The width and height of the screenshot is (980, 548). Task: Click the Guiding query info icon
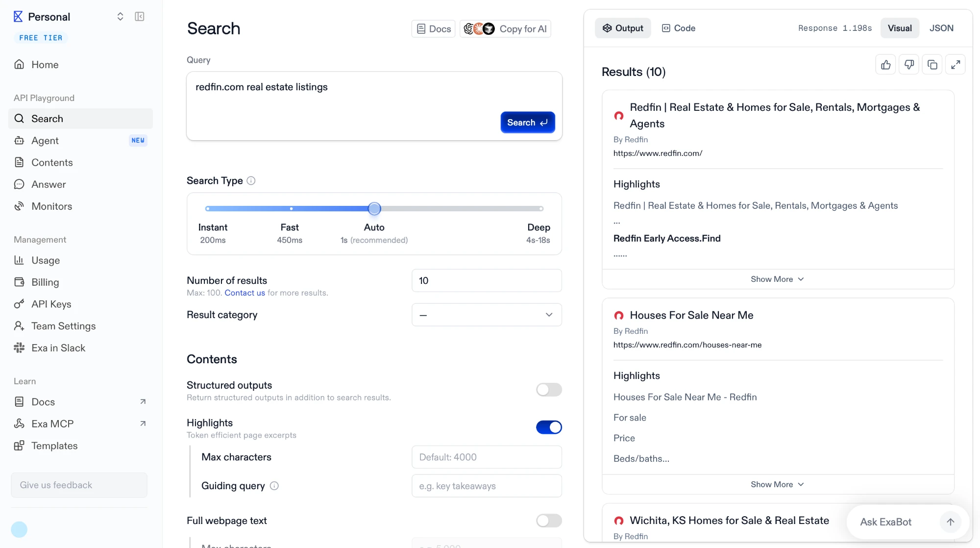[274, 486]
